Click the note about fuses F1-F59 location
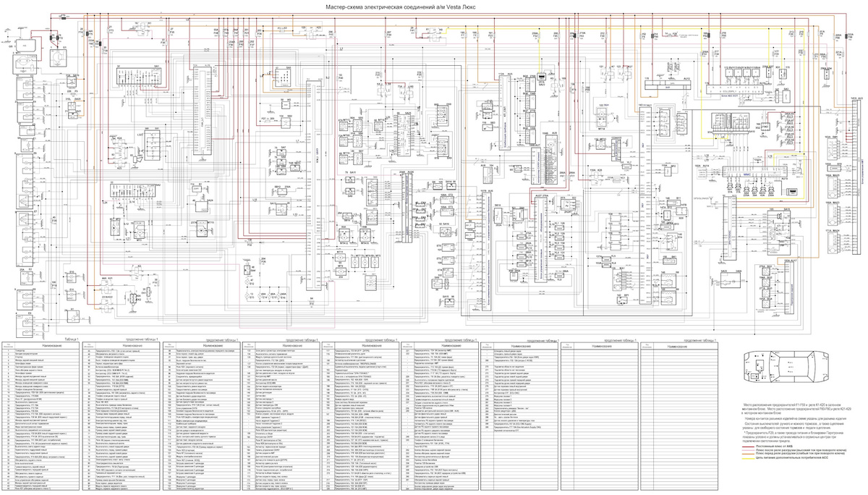868x495 pixels. 796,409
